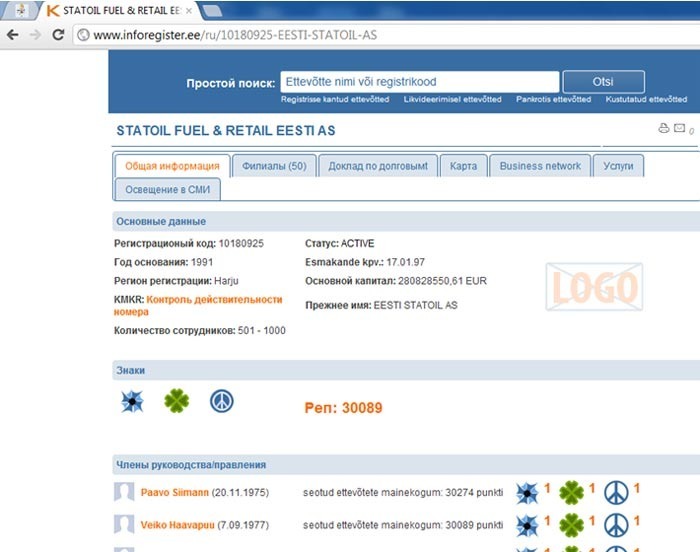The width and height of the screenshot is (700, 552).
Task: Click the site info globe icon in address bar
Action: [x=83, y=35]
